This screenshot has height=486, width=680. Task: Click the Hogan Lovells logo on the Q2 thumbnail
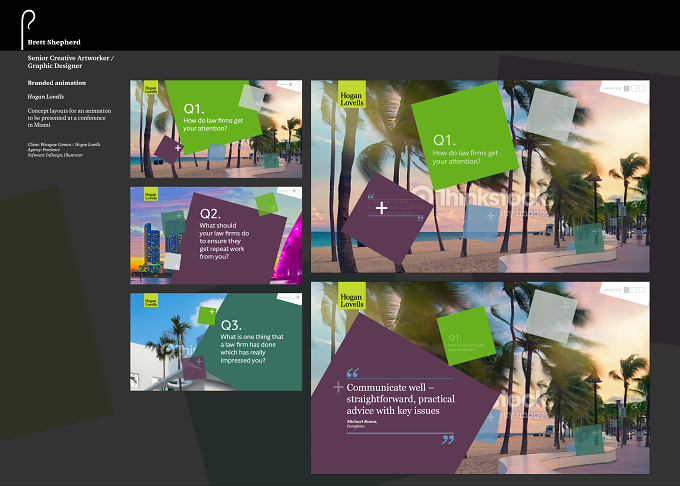[151, 194]
